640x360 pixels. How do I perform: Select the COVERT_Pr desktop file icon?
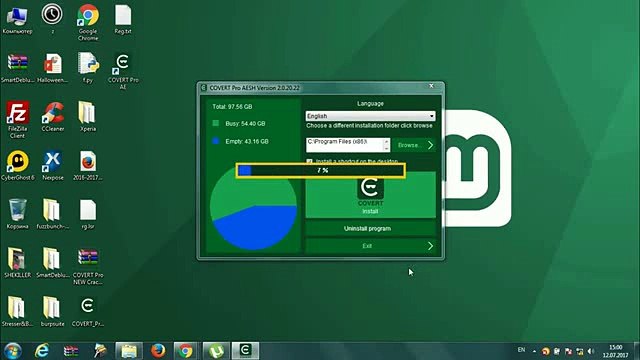click(88, 311)
